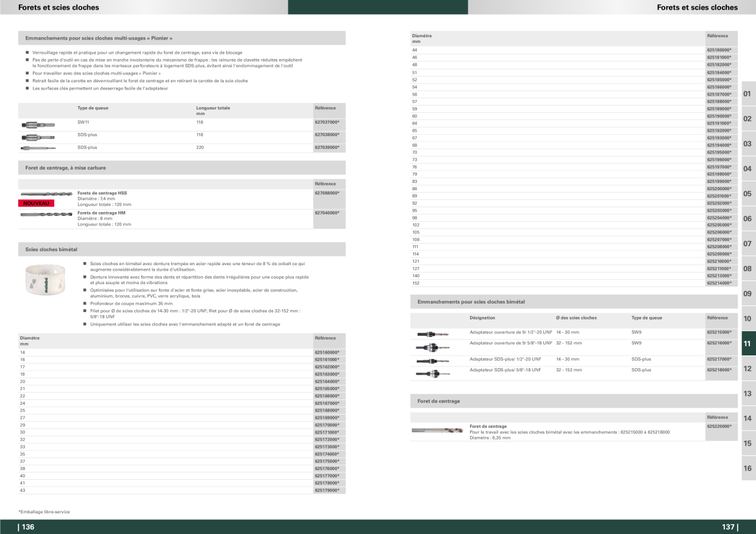This screenshot has width=756, height=534.
Task: Open chapter tab 05
Action: (747, 194)
